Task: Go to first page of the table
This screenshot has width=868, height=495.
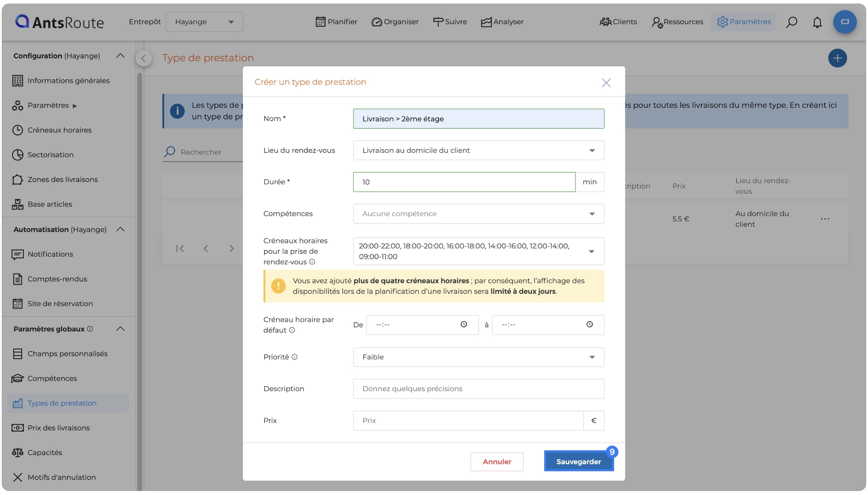Action: click(x=180, y=248)
